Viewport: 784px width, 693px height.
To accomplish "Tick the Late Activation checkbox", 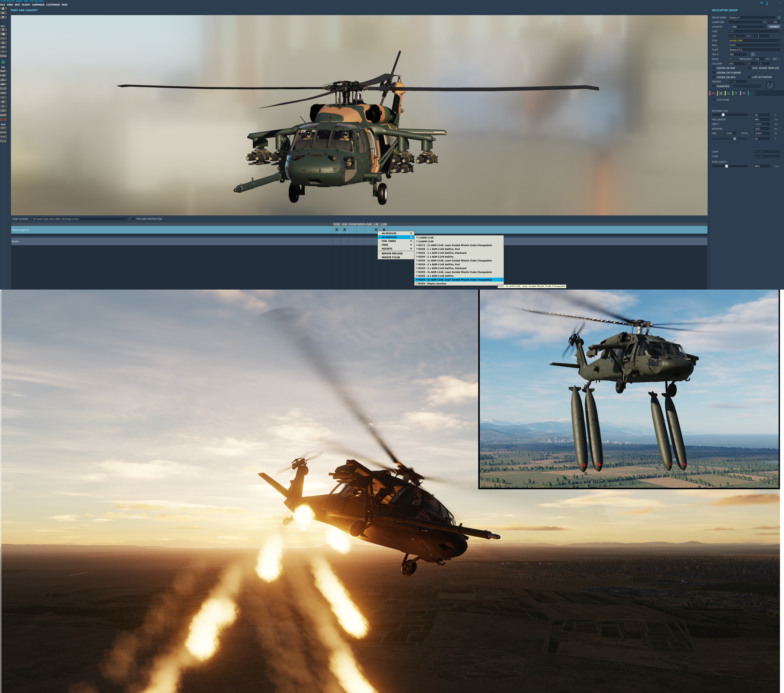I will coord(749,77).
